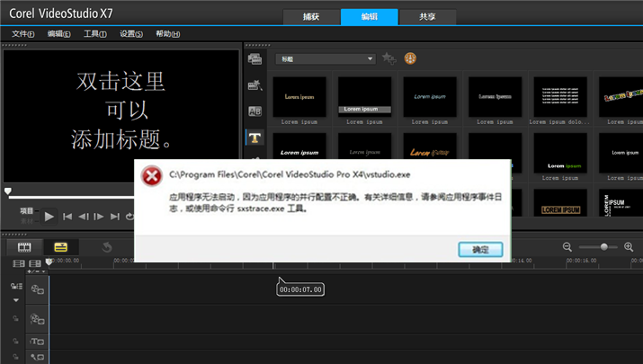
Task: Click the 确定 button in error dialog
Action: 480,250
